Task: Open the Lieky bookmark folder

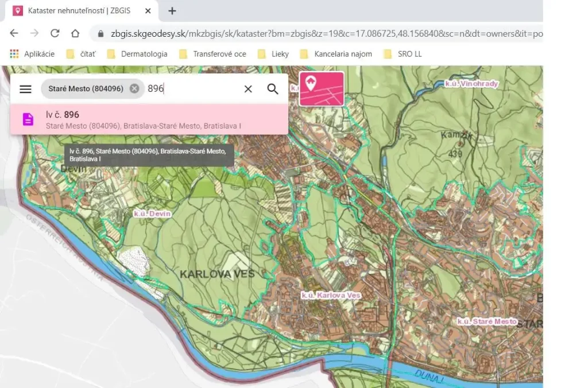Action: (273, 54)
